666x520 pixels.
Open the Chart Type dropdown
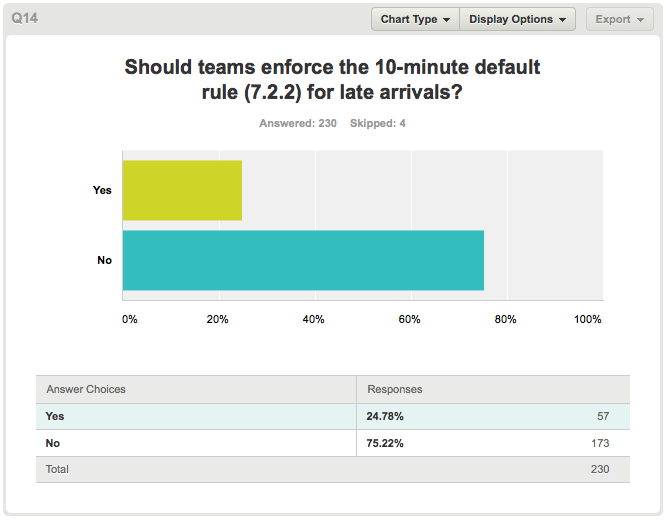click(x=415, y=19)
